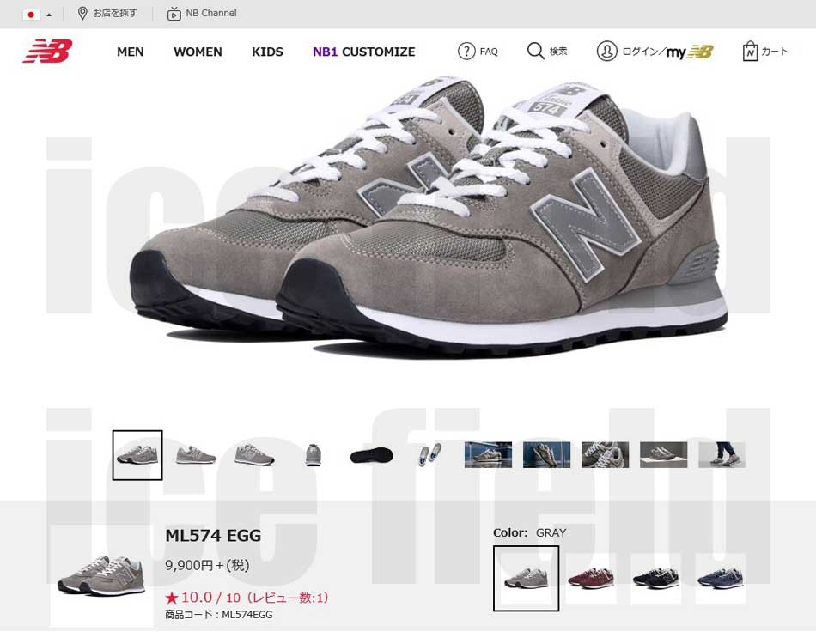Open search with the magnifier icon

[x=535, y=51]
